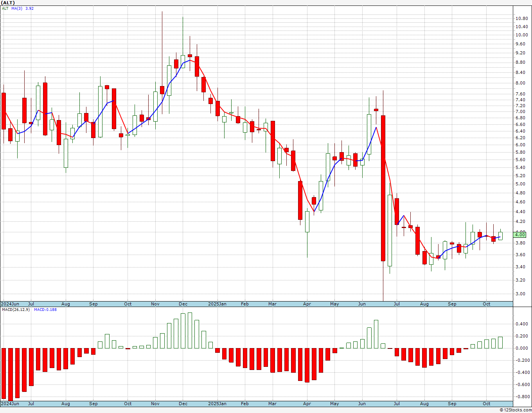Click the '8.80' price axis label
This screenshot has height=413, width=532.
pyautogui.click(x=520, y=63)
